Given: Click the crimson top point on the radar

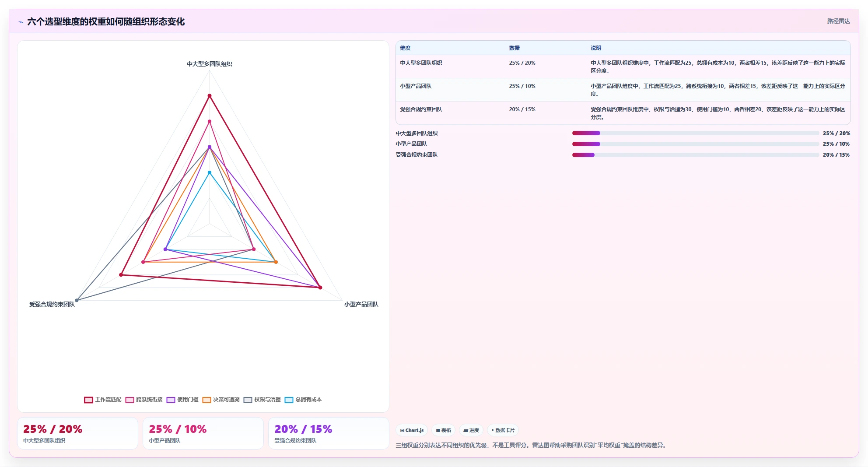Looking at the screenshot, I should [x=210, y=96].
